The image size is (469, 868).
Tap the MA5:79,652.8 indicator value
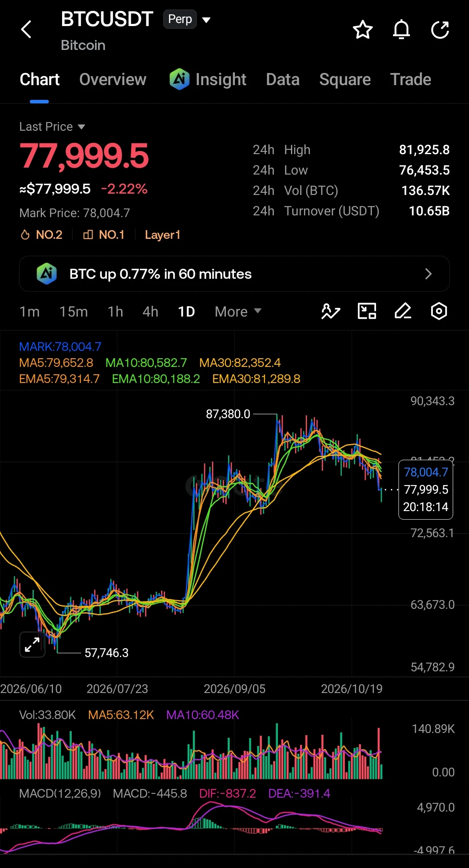56,363
